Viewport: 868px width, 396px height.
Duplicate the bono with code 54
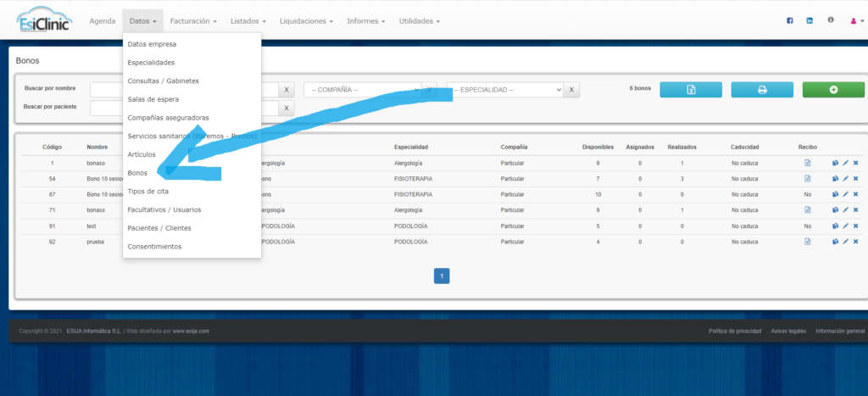pyautogui.click(x=835, y=179)
